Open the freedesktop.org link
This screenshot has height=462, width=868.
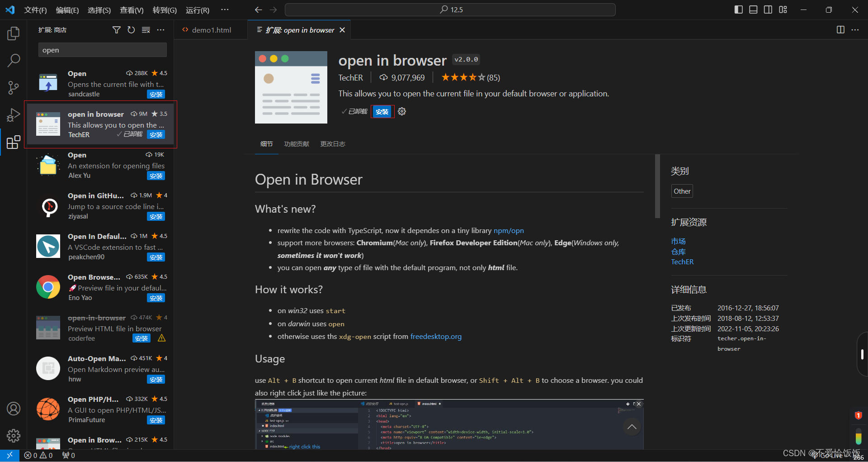point(436,336)
